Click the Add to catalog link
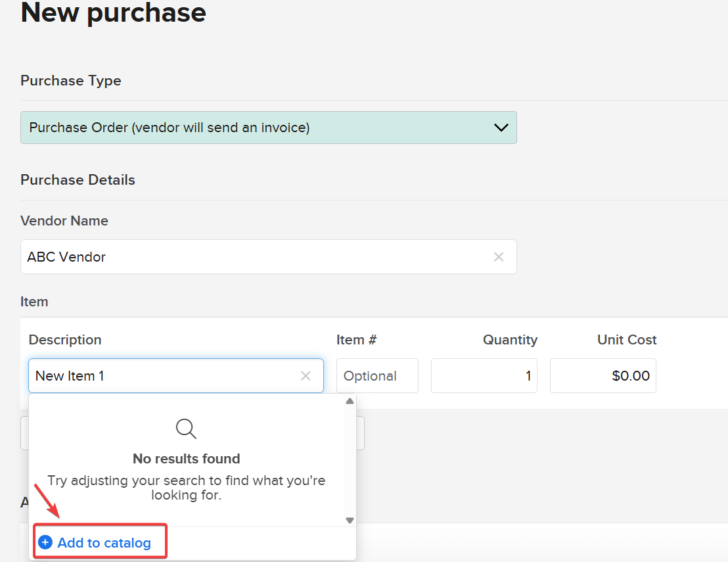728x562 pixels. pyautogui.click(x=104, y=543)
